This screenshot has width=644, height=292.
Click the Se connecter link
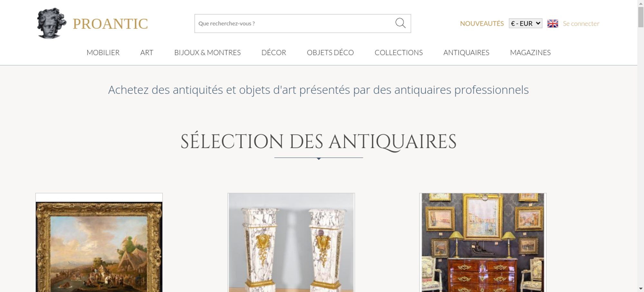581,23
